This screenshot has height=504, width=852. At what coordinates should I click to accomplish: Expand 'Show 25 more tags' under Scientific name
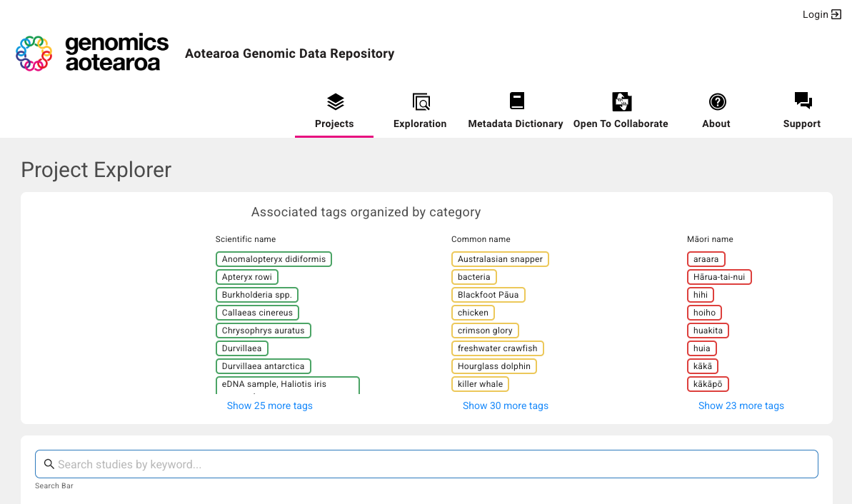(x=269, y=405)
